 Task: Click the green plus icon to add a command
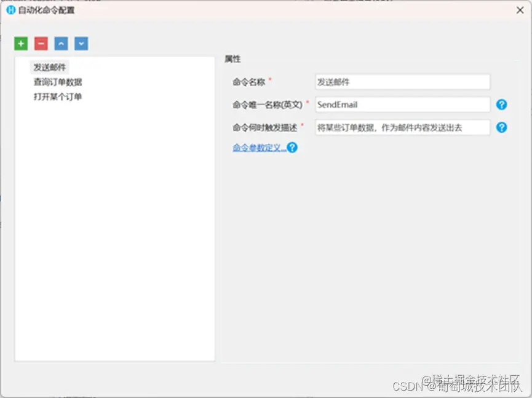tap(21, 43)
